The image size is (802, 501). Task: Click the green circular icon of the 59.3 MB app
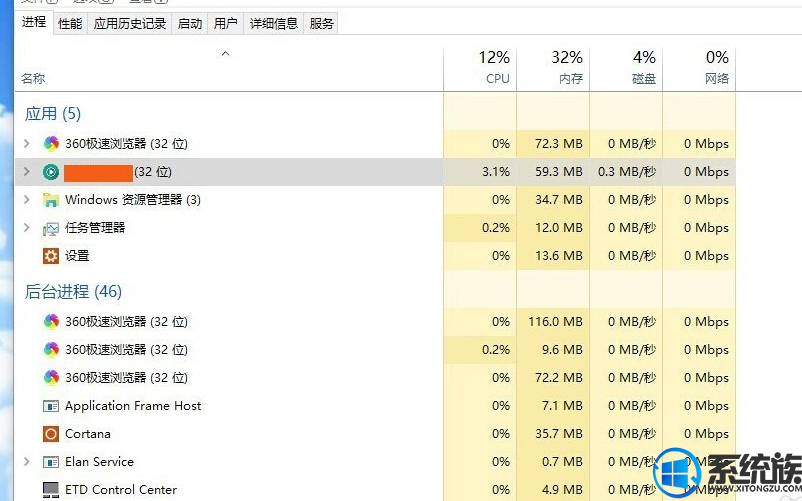point(51,172)
